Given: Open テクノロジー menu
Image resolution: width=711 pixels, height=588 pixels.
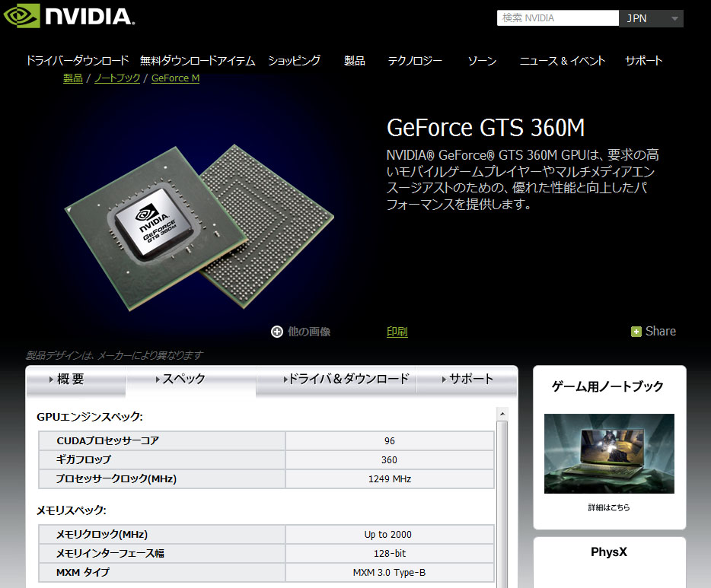Looking at the screenshot, I should (415, 60).
